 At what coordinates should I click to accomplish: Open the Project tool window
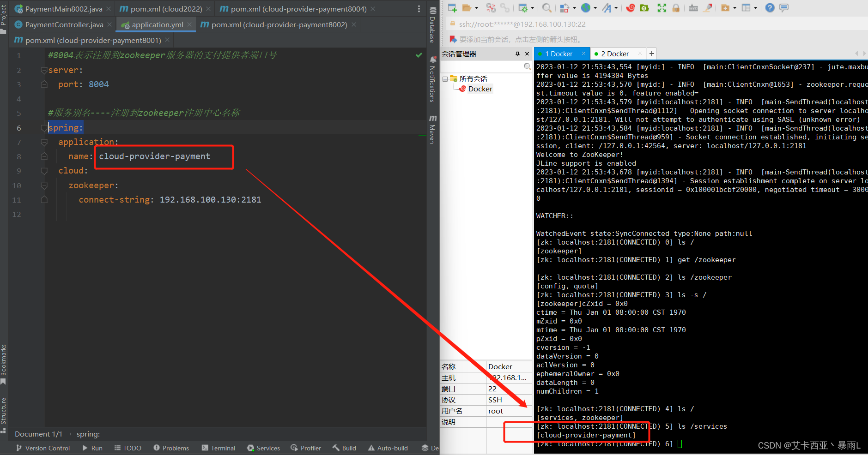click(x=4, y=18)
